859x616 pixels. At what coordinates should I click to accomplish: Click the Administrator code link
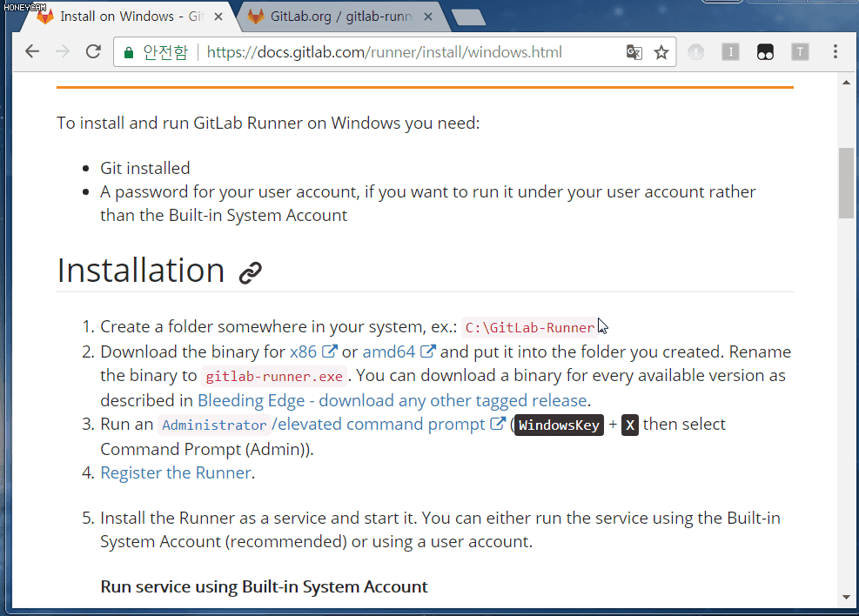(x=214, y=425)
